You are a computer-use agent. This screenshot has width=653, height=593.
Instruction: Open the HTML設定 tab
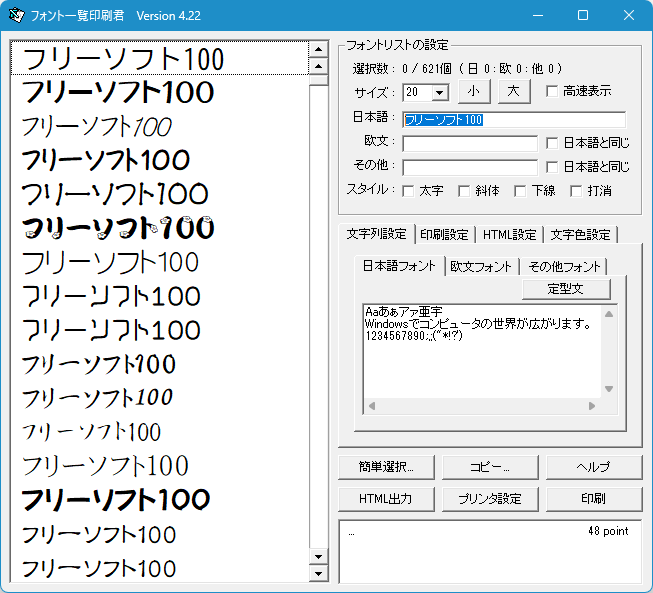[509, 235]
